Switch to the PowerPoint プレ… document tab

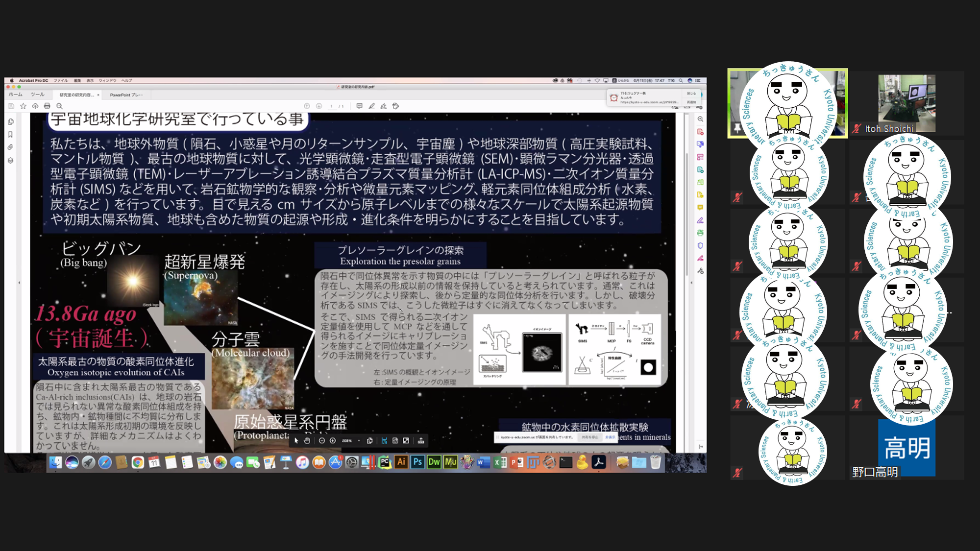click(x=126, y=95)
